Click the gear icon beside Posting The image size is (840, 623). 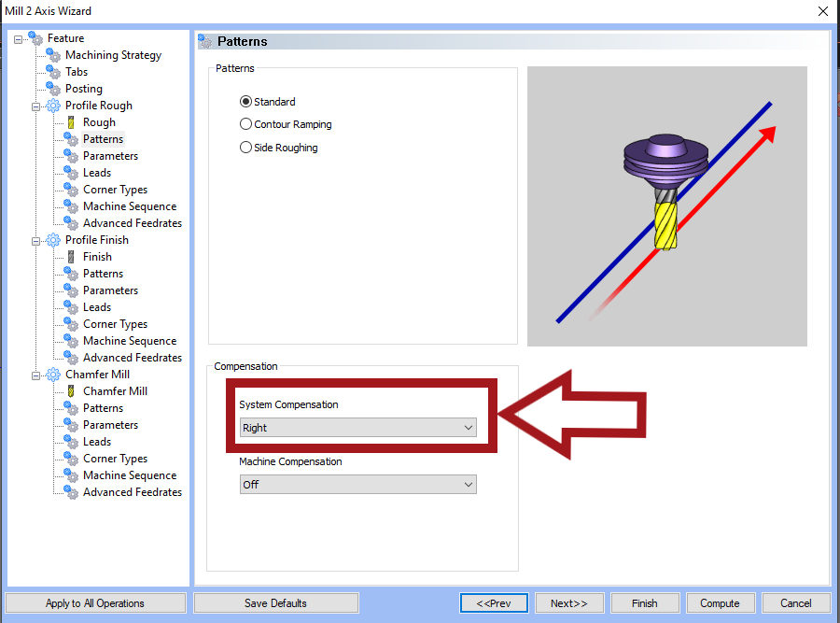click(53, 89)
